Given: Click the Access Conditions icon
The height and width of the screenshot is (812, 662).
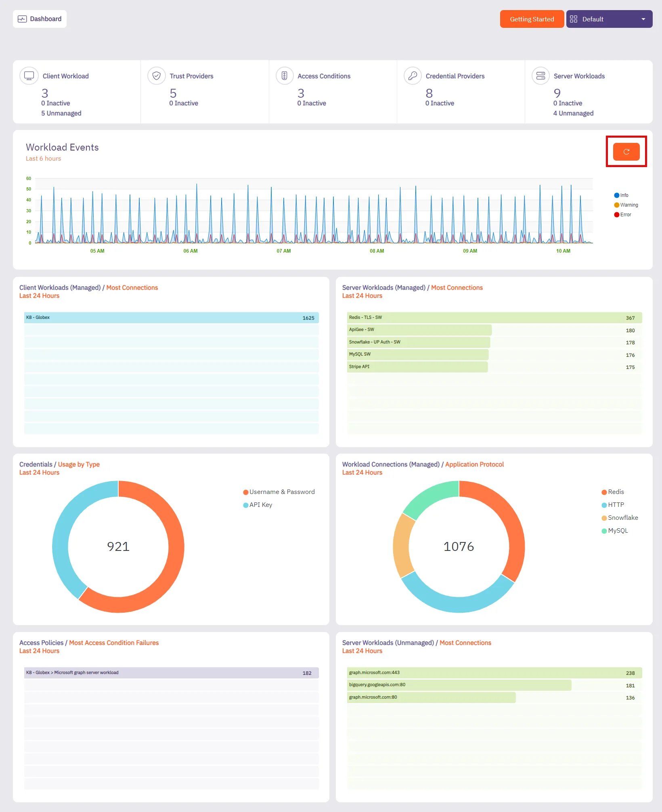Looking at the screenshot, I should tap(285, 75).
